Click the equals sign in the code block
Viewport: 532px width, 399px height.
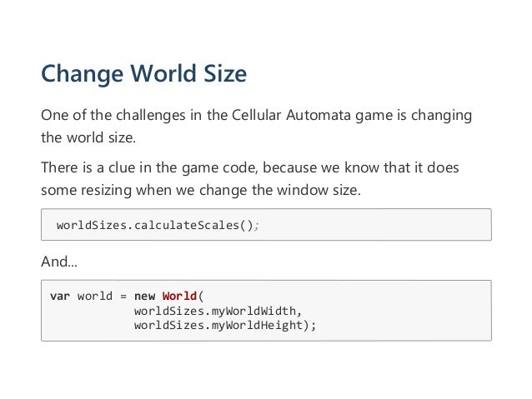(x=123, y=297)
